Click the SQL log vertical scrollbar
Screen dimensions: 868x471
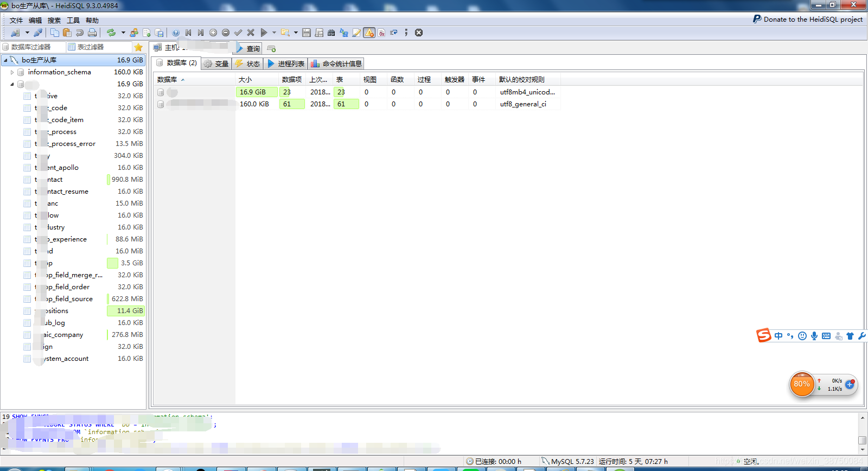click(x=862, y=433)
